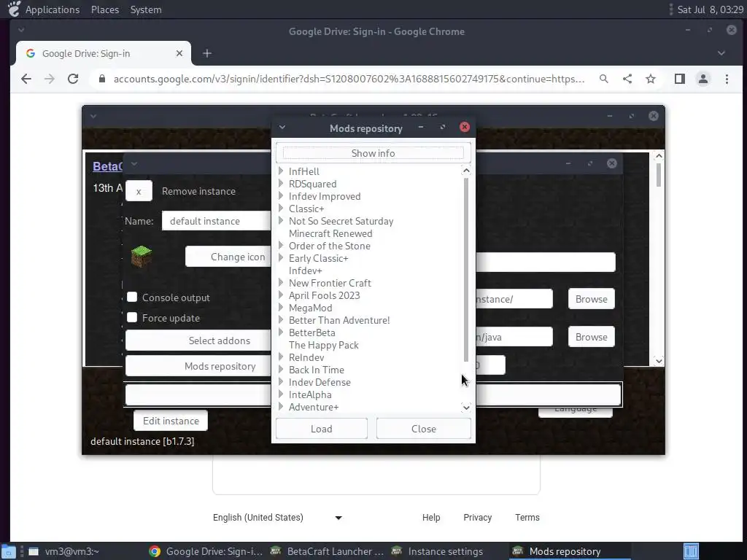Close the Google Drive Sign-in tab
The width and height of the screenshot is (747, 560).
click(x=179, y=53)
